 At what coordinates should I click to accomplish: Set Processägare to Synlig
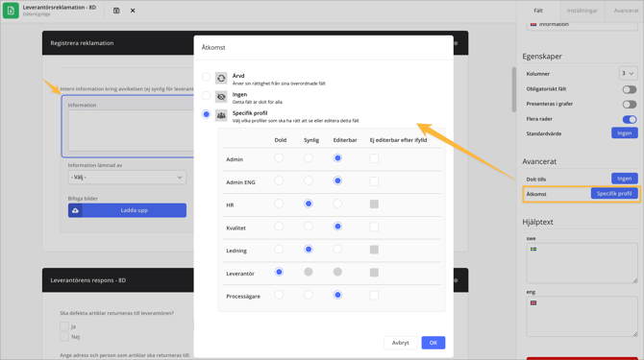point(309,295)
